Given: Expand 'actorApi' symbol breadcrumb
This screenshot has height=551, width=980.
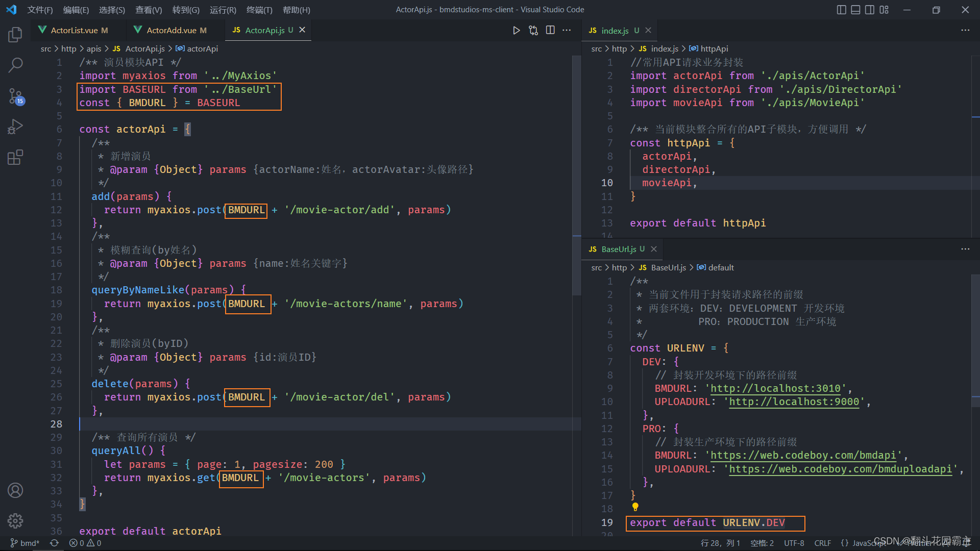Looking at the screenshot, I should pos(197,48).
